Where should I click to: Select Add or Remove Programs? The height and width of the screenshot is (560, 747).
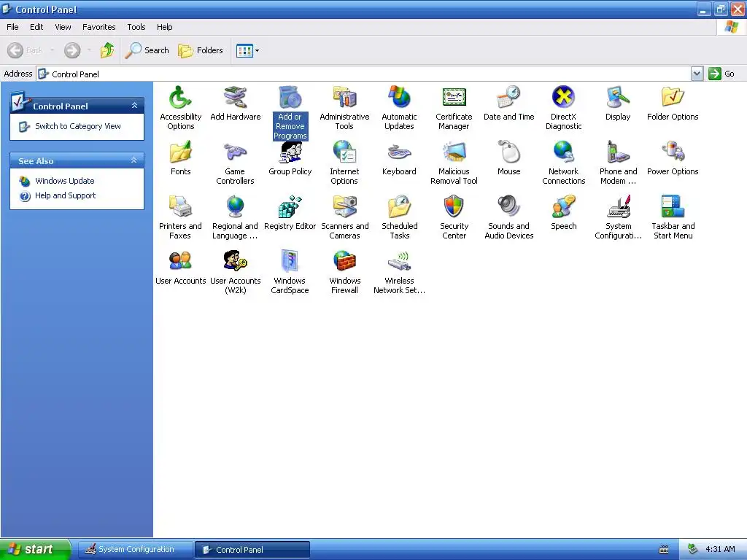click(290, 113)
